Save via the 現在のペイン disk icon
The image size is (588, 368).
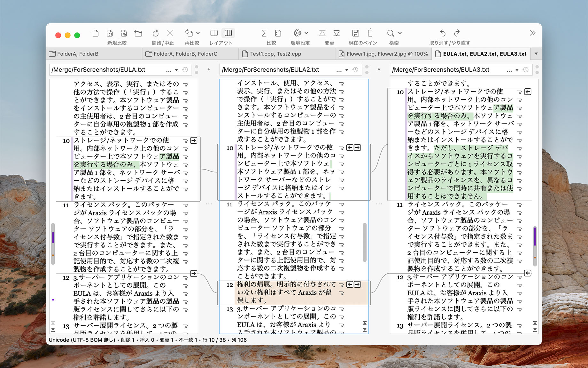tap(356, 32)
